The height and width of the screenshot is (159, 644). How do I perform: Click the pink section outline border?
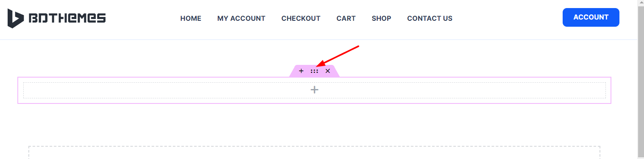coord(314,78)
